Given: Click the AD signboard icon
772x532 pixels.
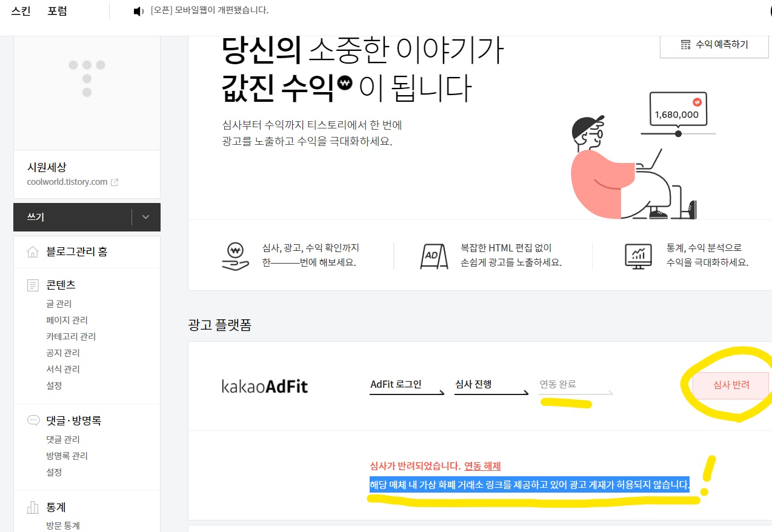Looking at the screenshot, I should click(x=434, y=256).
